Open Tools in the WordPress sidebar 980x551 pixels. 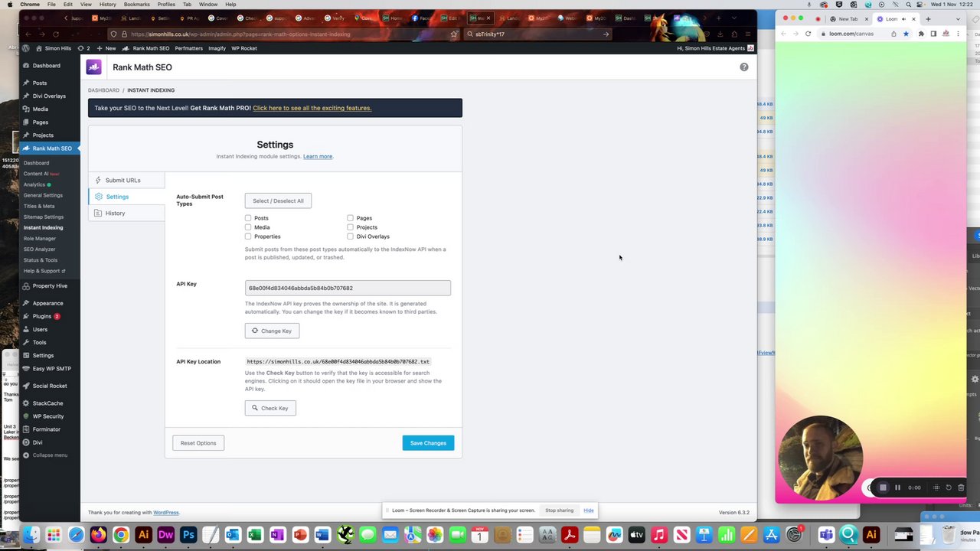pyautogui.click(x=39, y=342)
